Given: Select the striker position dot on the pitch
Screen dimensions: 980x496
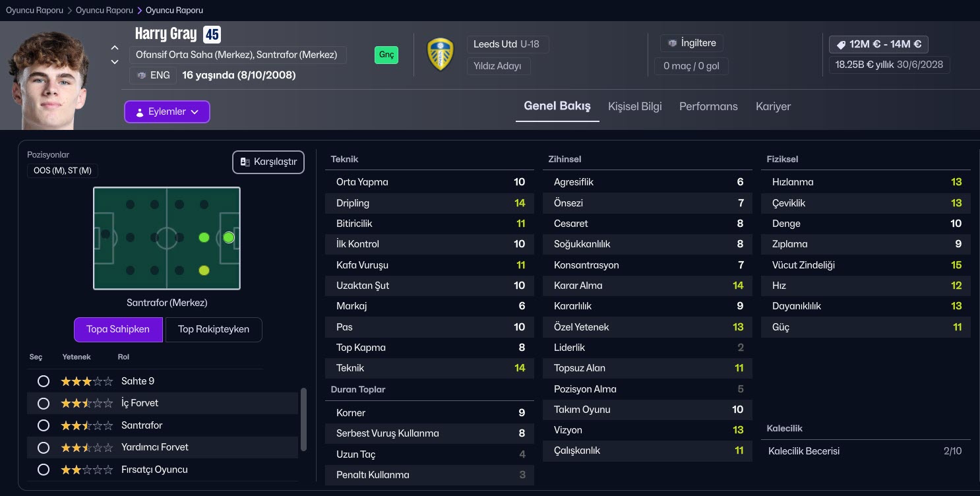Looking at the screenshot, I should tap(228, 237).
